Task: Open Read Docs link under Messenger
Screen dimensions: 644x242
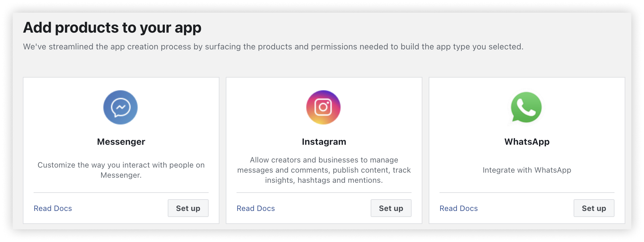Action: (53, 208)
